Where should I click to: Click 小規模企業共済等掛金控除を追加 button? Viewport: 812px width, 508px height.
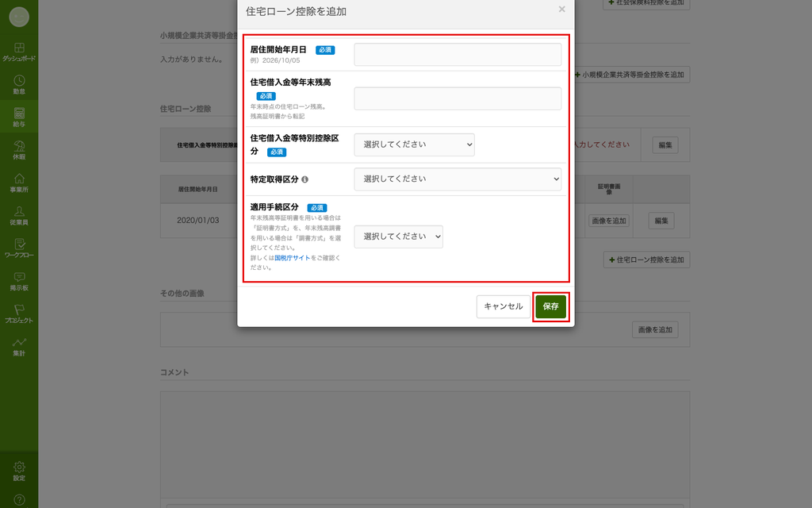[x=631, y=75]
